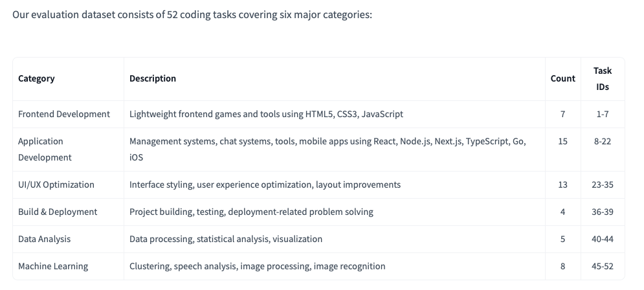The width and height of the screenshot is (644, 290).
Task: Click the management systems description text
Action: coord(328,141)
